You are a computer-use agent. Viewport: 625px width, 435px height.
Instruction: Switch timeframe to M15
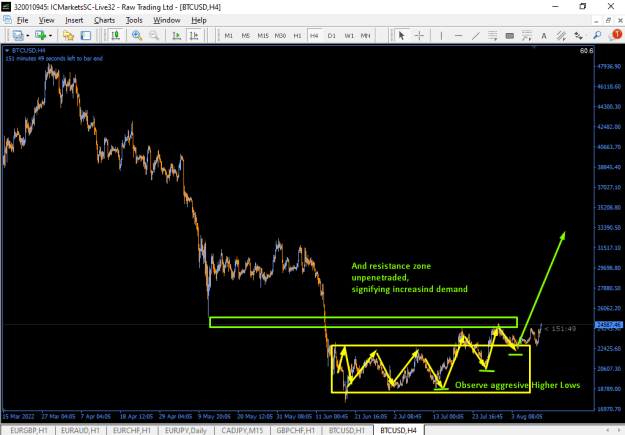tap(263, 35)
